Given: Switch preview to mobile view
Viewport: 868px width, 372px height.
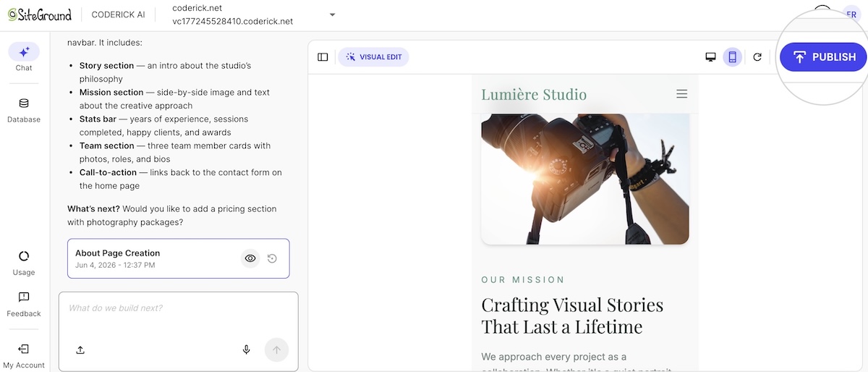Looking at the screenshot, I should click(732, 57).
